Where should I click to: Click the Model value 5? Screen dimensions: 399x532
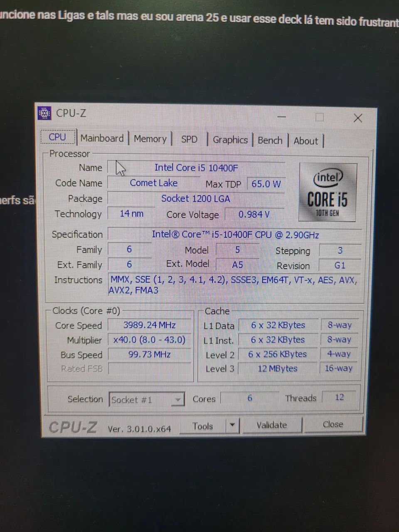(x=238, y=250)
